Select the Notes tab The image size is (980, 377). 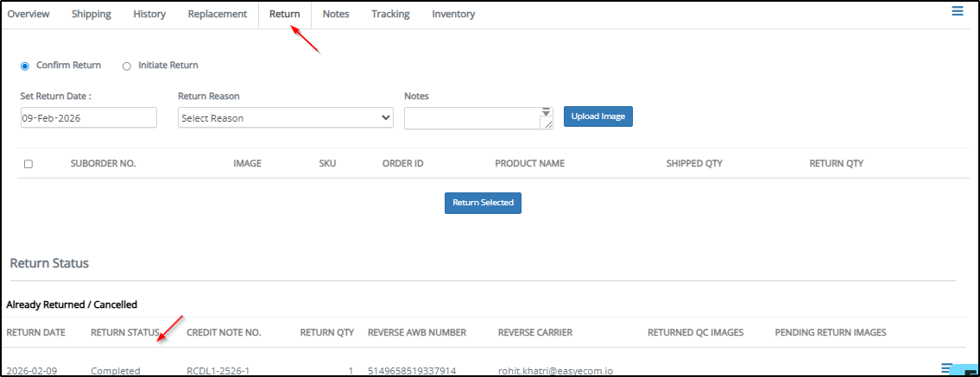(336, 15)
